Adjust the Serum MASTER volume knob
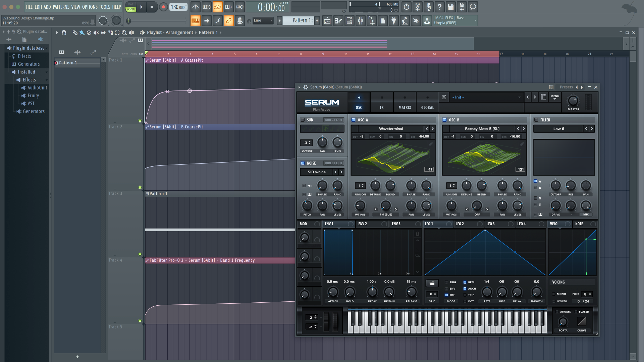 coord(573,101)
